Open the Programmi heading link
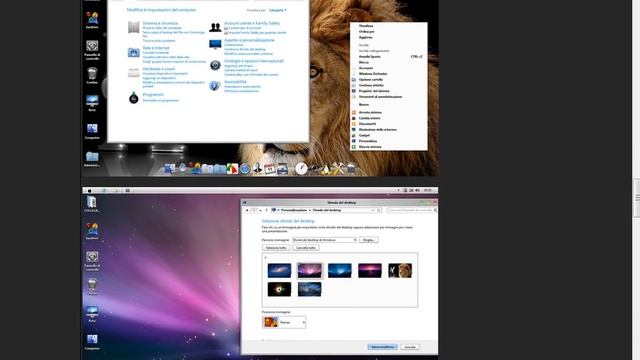This screenshot has width=640, height=360. pyautogui.click(x=153, y=95)
